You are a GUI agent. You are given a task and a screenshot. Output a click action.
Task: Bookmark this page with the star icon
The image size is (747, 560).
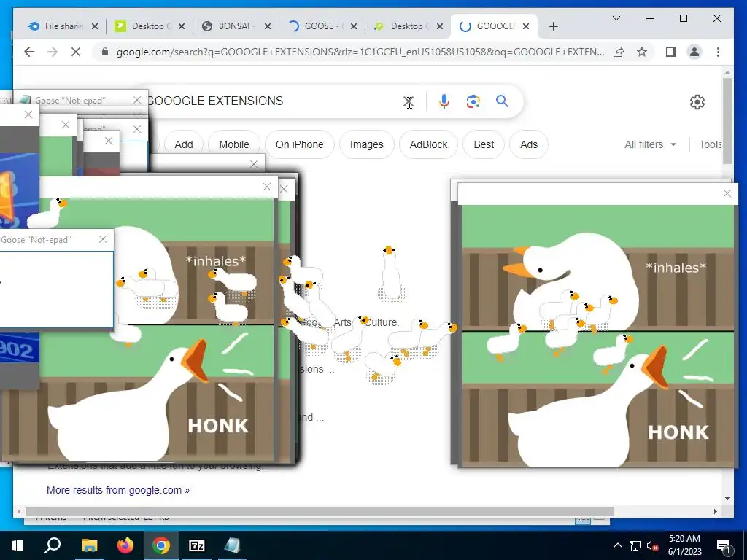point(642,52)
